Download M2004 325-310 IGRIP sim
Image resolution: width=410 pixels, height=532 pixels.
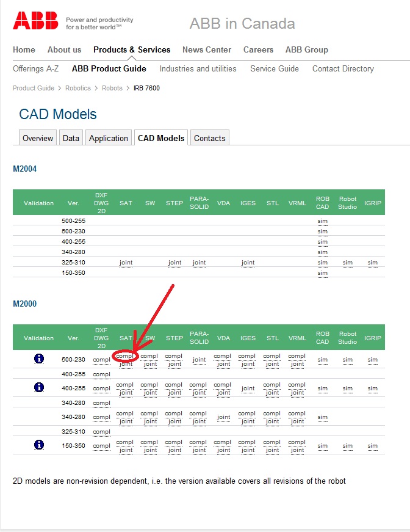[x=372, y=263]
